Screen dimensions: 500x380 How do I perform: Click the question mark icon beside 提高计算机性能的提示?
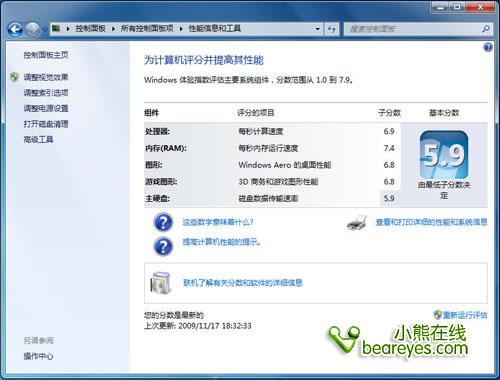click(163, 246)
